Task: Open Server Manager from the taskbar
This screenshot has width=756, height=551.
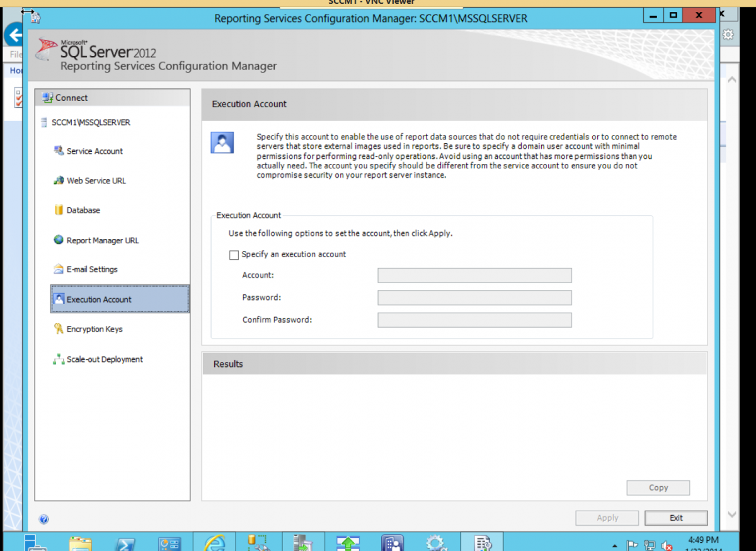Action: 35,542
